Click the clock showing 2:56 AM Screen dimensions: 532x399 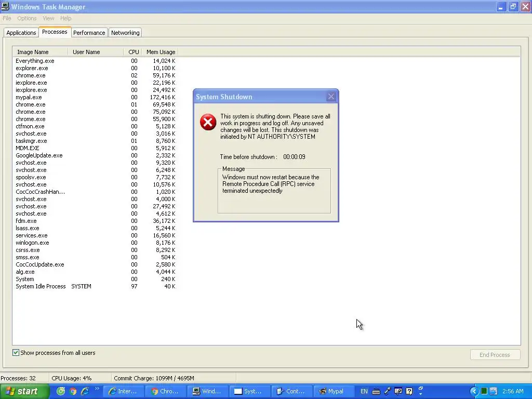point(513,391)
